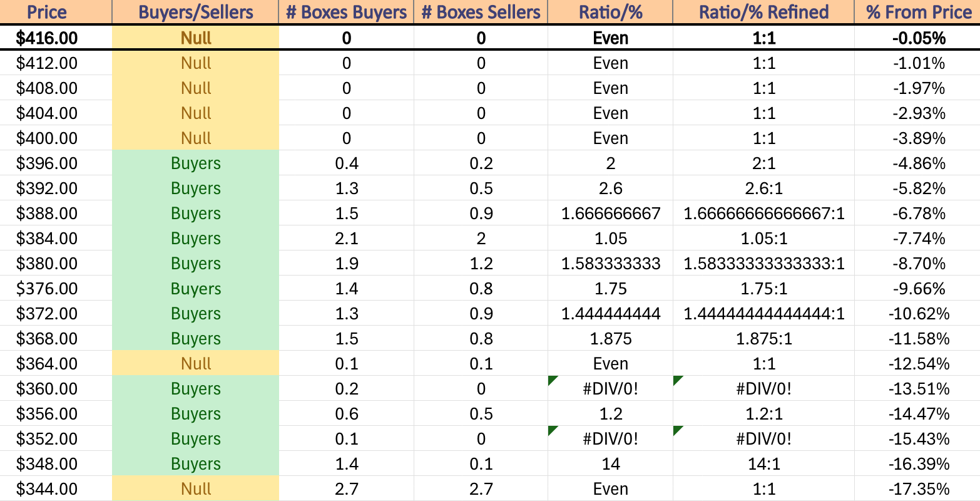Click the -0.05% cell
The height and width of the screenshot is (501, 980).
tap(917, 38)
